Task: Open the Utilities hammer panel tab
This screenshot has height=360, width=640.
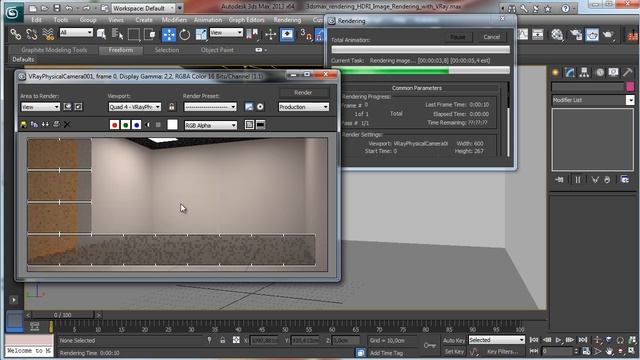Action: click(628, 73)
